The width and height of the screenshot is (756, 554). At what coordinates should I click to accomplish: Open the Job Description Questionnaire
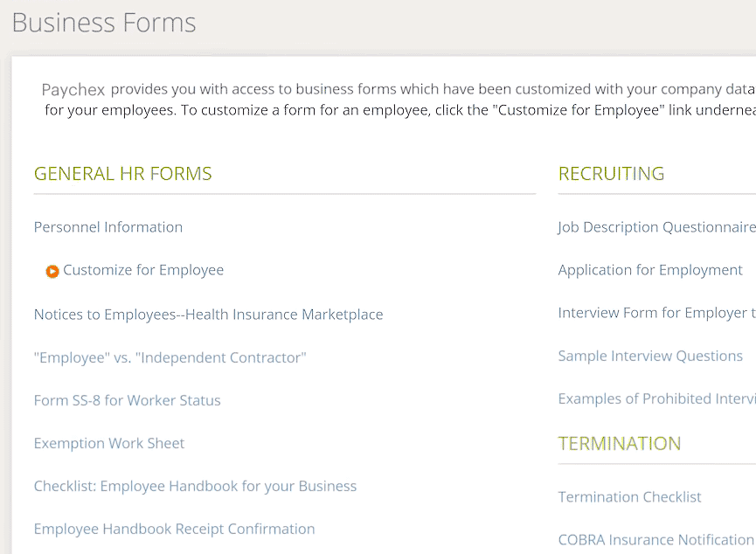[x=656, y=227]
